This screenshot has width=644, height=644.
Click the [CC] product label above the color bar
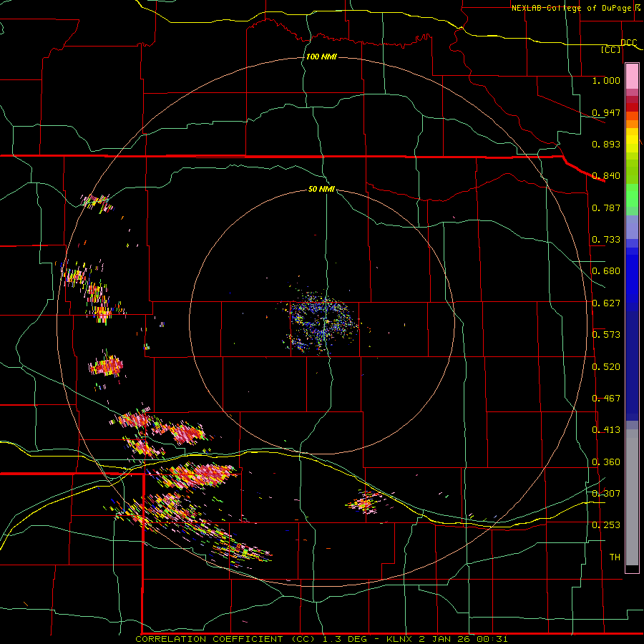[x=611, y=49]
